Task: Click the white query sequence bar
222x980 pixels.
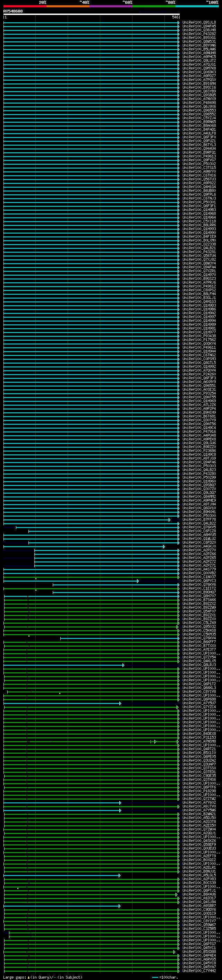Action: point(92,14)
